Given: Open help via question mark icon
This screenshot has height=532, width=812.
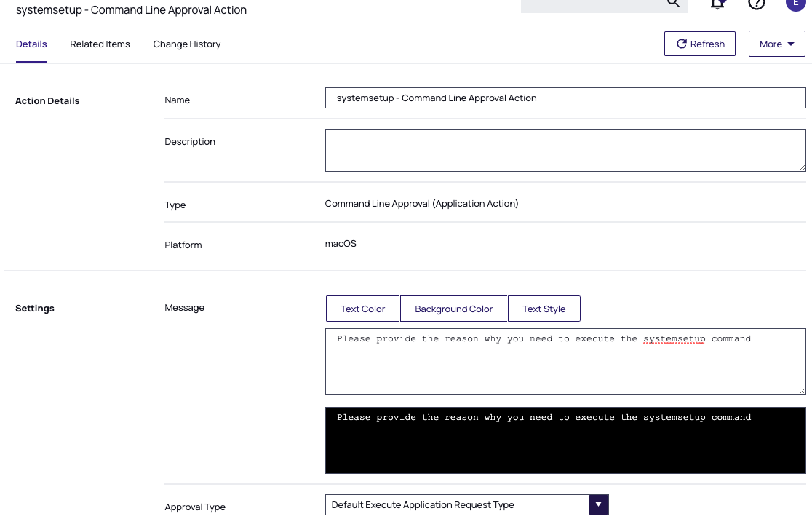Looking at the screenshot, I should tap(757, 4).
